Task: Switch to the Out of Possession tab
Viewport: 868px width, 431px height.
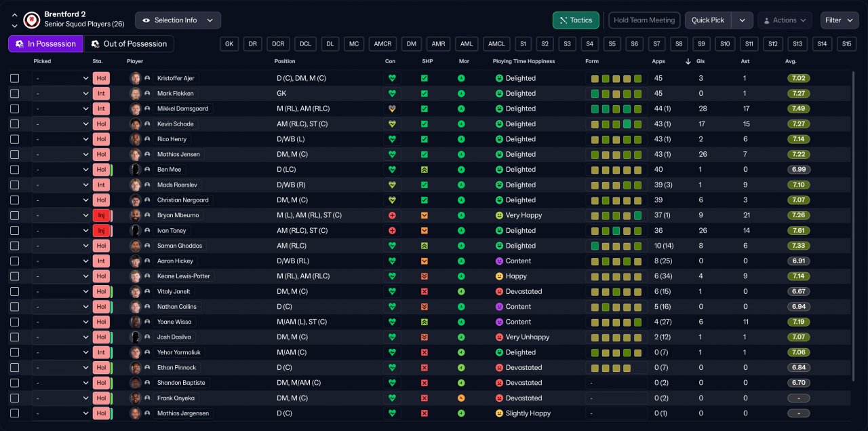Action: [128, 44]
